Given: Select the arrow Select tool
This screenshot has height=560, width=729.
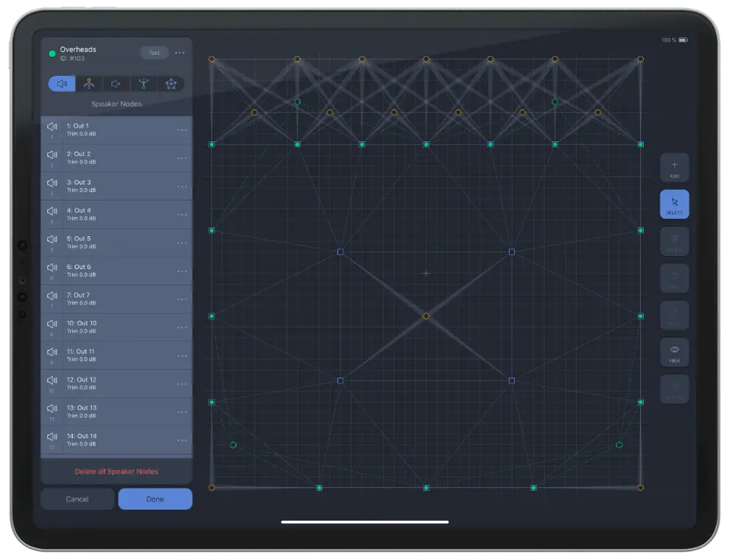Looking at the screenshot, I should (674, 204).
